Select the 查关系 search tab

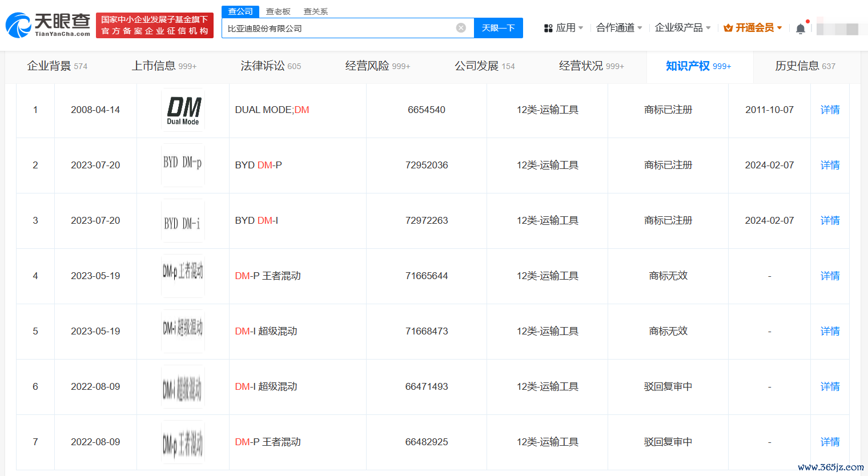tap(315, 11)
